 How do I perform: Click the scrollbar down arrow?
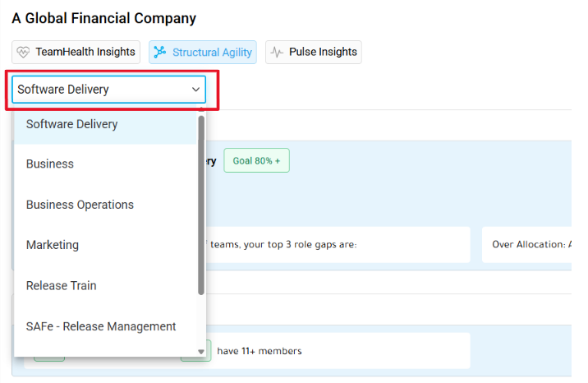[201, 352]
